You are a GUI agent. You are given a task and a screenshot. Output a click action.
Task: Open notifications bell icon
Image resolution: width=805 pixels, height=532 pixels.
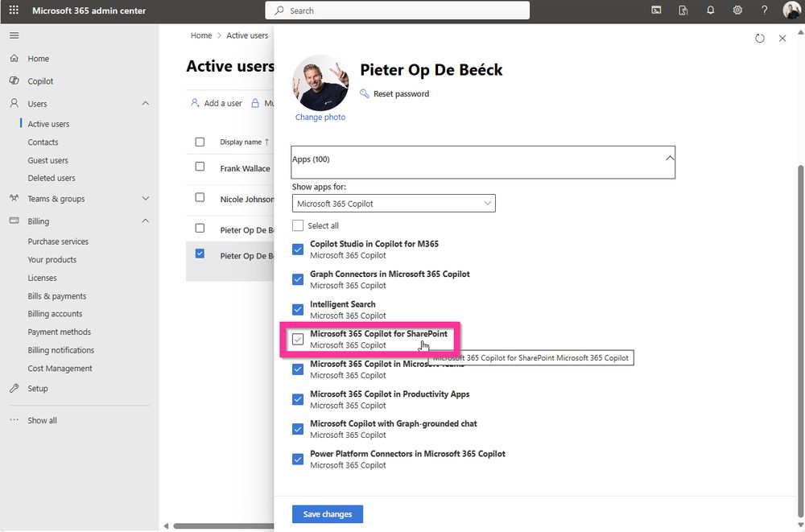coord(711,10)
